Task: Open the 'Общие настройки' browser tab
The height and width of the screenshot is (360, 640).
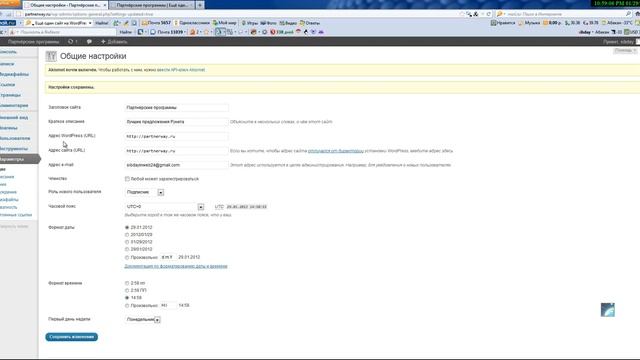Action: pyautogui.click(x=65, y=5)
